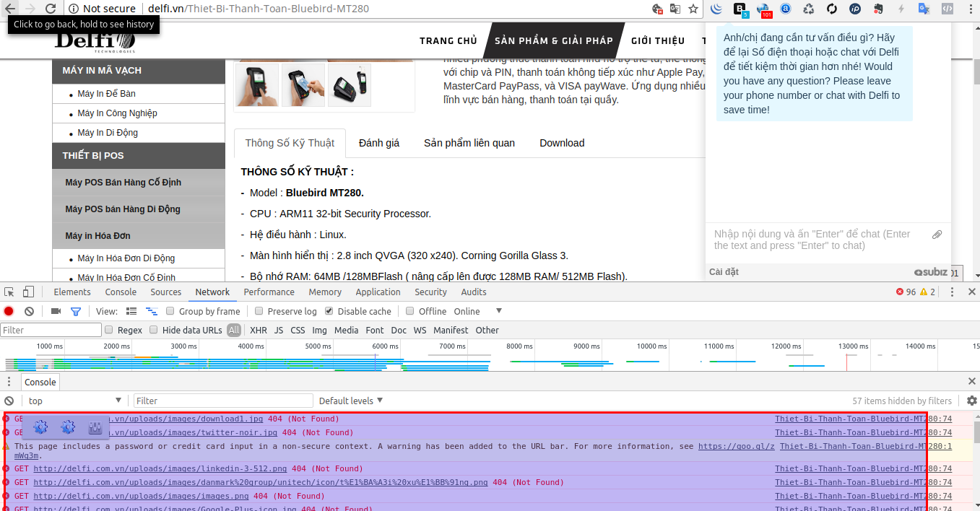The height and width of the screenshot is (511, 980).
Task: Click the Evernote elephant extension icon
Action: click(878, 9)
